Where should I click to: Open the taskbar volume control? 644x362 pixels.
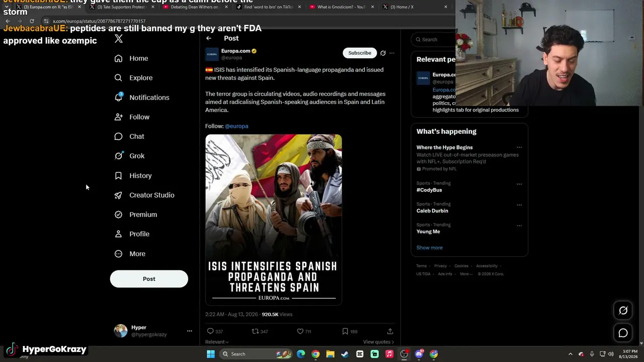tap(611, 354)
